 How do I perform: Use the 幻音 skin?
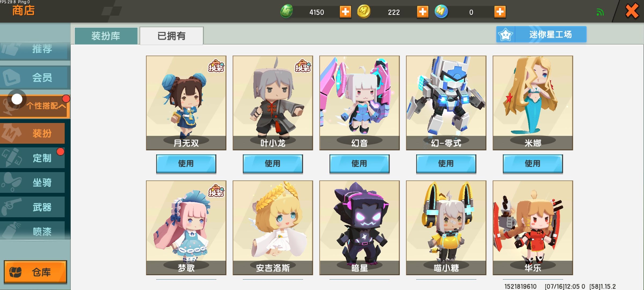(x=359, y=164)
